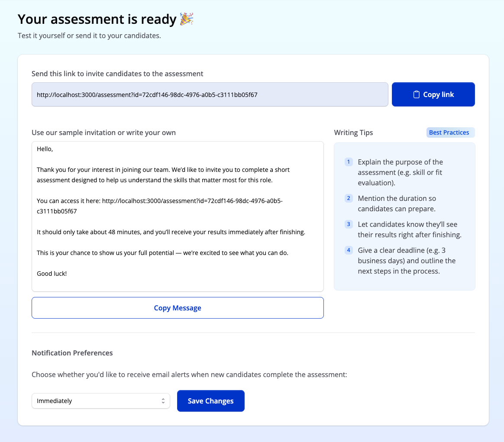This screenshot has height=442, width=504.
Task: Select the Notification Preferences section heading
Action: pyautogui.click(x=72, y=353)
